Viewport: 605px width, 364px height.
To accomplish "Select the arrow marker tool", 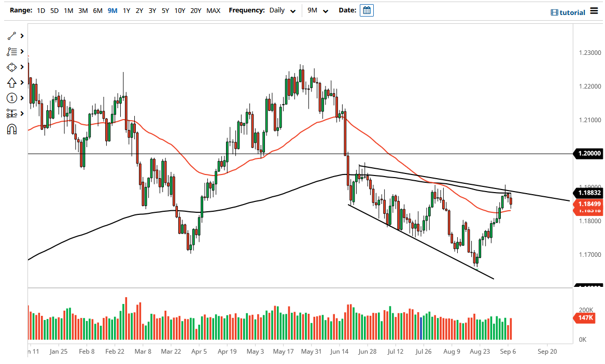I will (x=11, y=82).
